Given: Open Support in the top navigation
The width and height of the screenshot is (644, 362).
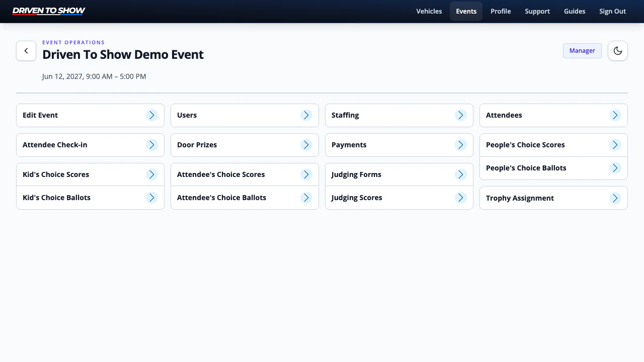Looking at the screenshot, I should pyautogui.click(x=537, y=11).
